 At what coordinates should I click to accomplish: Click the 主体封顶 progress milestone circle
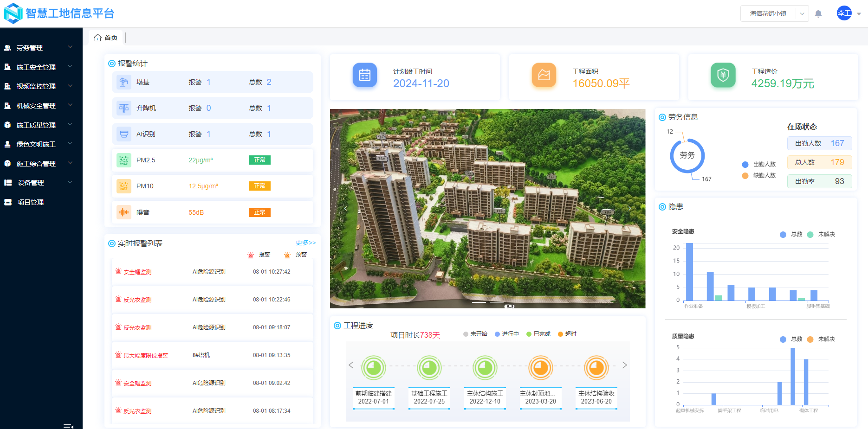(541, 368)
